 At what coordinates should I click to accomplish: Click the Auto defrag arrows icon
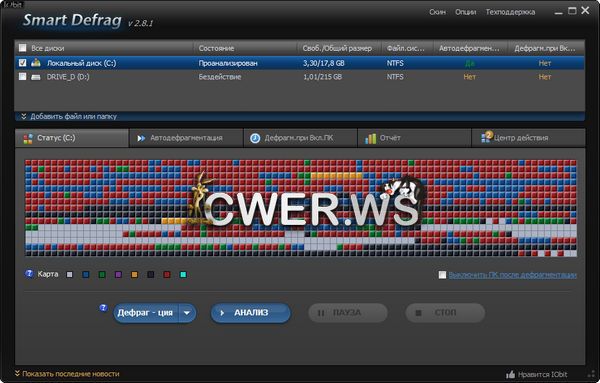(x=141, y=138)
